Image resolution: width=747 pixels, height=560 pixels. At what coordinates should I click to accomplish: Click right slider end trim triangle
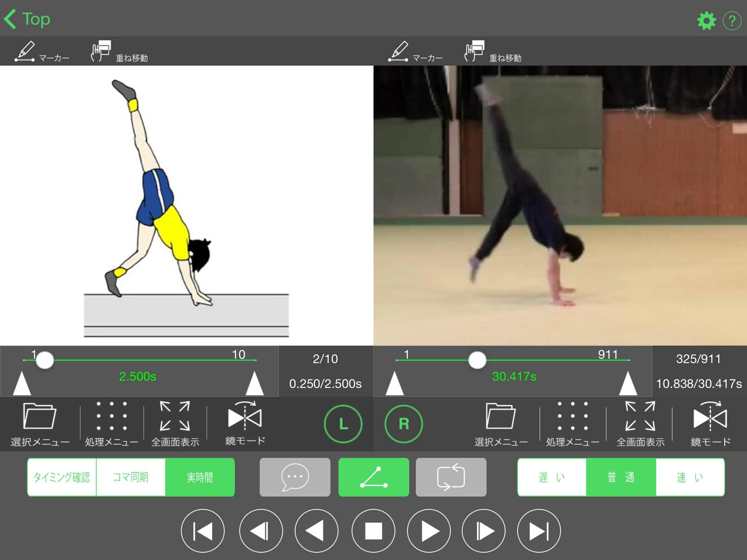coord(628,383)
